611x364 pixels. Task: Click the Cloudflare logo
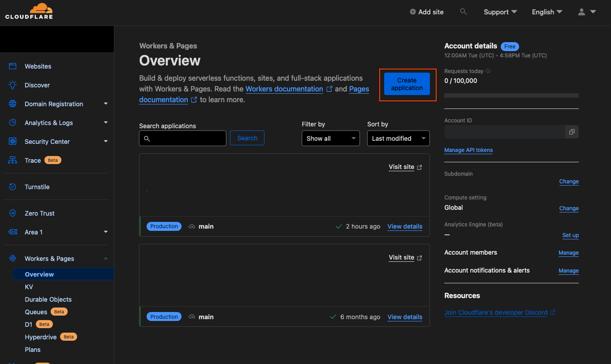click(29, 11)
